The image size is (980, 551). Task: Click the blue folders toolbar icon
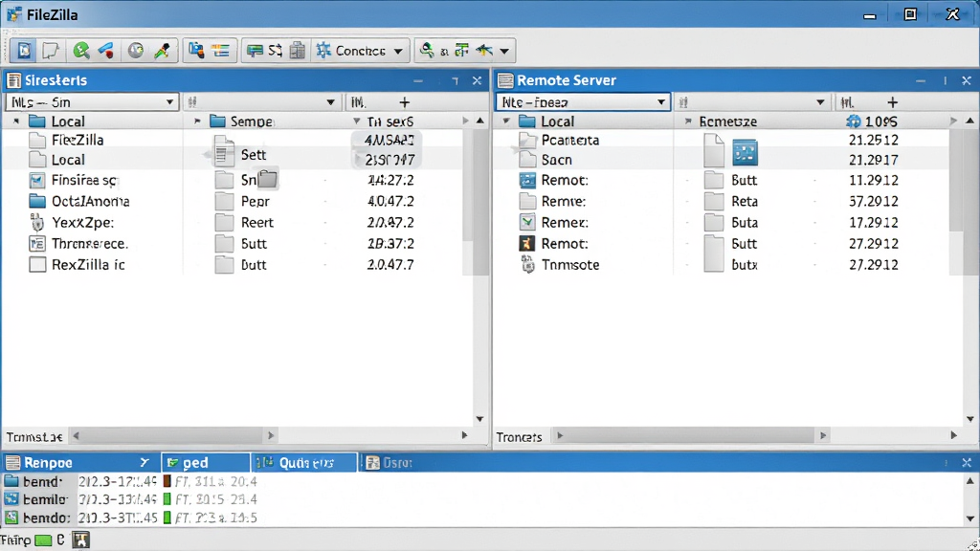(196, 51)
